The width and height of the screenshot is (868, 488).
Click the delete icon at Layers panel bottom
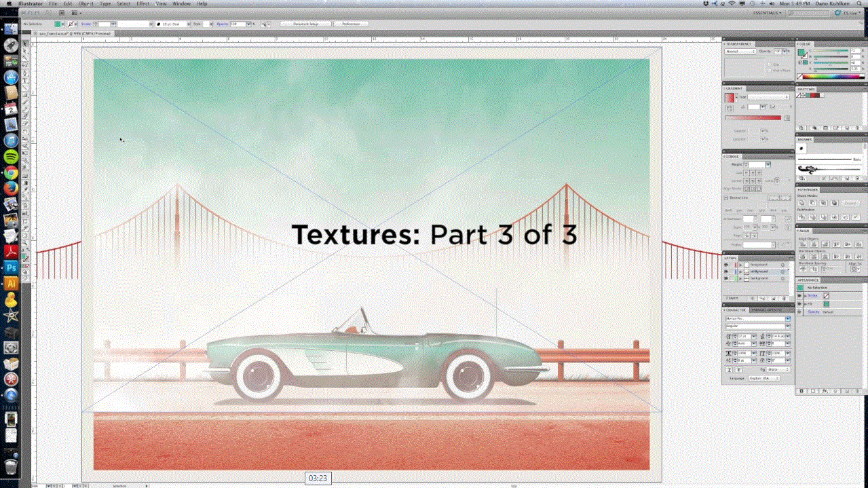click(x=784, y=298)
